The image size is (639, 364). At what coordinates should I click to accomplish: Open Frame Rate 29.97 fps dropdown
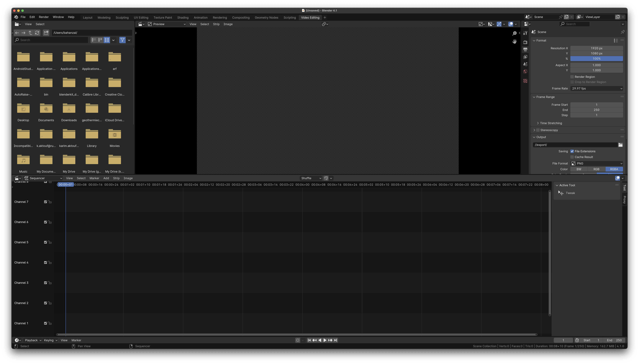click(x=597, y=88)
